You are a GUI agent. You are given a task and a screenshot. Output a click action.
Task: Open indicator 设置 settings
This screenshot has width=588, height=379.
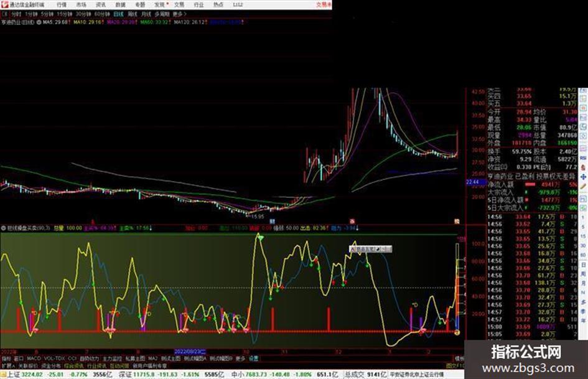click(x=253, y=358)
